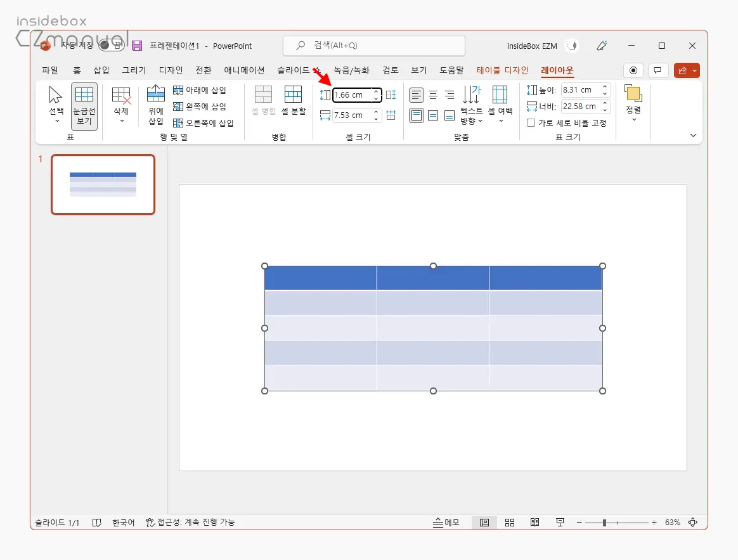Open reading view from status bar

[534, 523]
